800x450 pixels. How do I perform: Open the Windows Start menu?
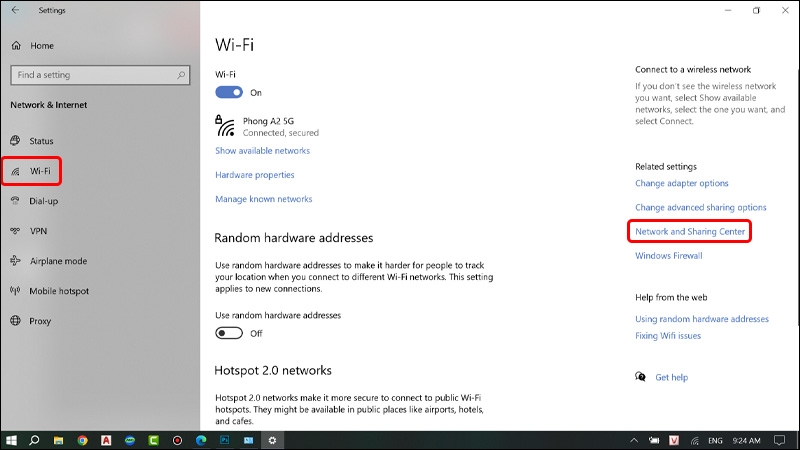pos(11,440)
